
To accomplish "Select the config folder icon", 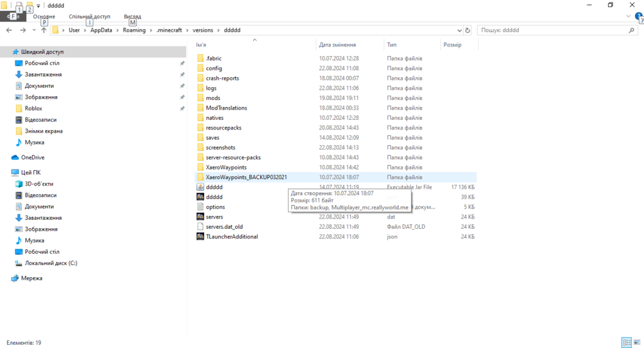I will [200, 68].
